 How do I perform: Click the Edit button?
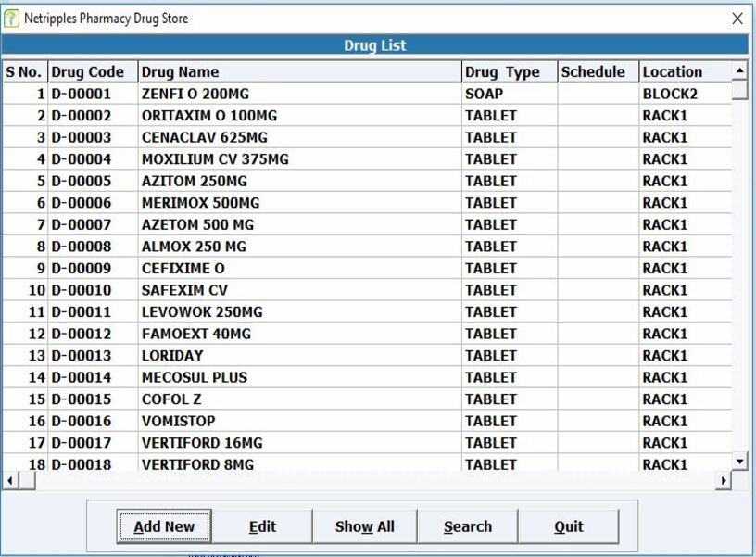coord(262,526)
